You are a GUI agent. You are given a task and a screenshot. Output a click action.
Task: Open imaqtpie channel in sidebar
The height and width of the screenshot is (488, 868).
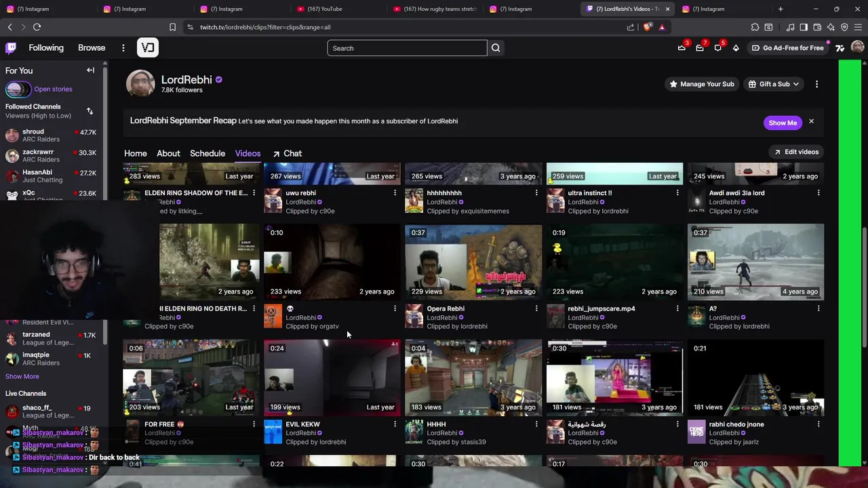51,359
